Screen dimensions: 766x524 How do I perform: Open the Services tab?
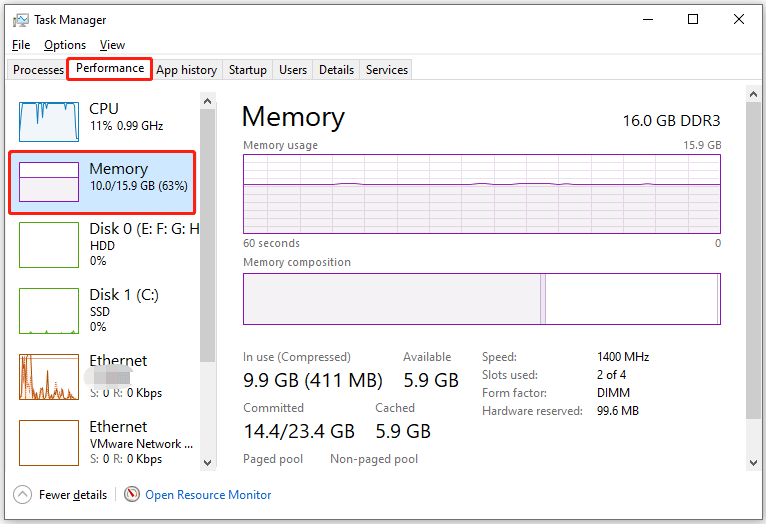386,70
